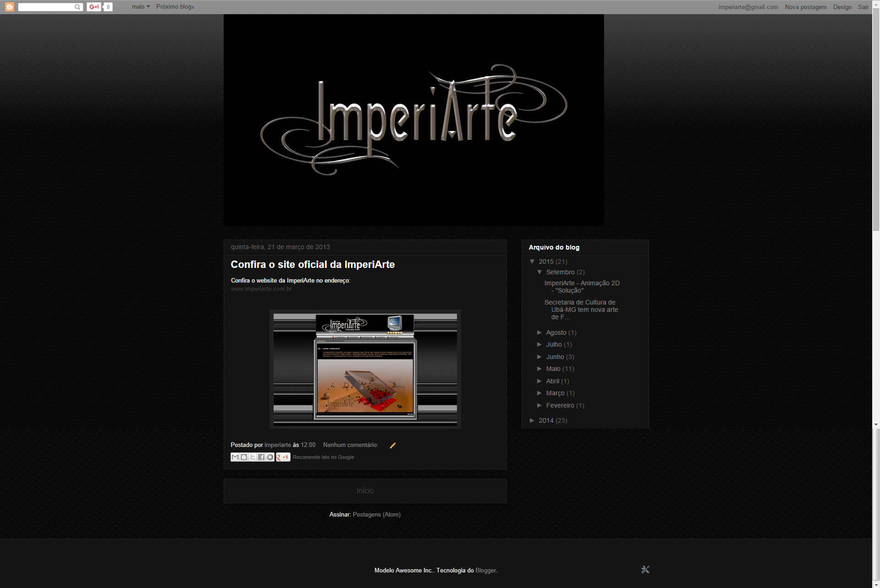Viewport: 880px width, 588px height.
Task: Click 'Nenhum comentário:' link
Action: click(351, 445)
